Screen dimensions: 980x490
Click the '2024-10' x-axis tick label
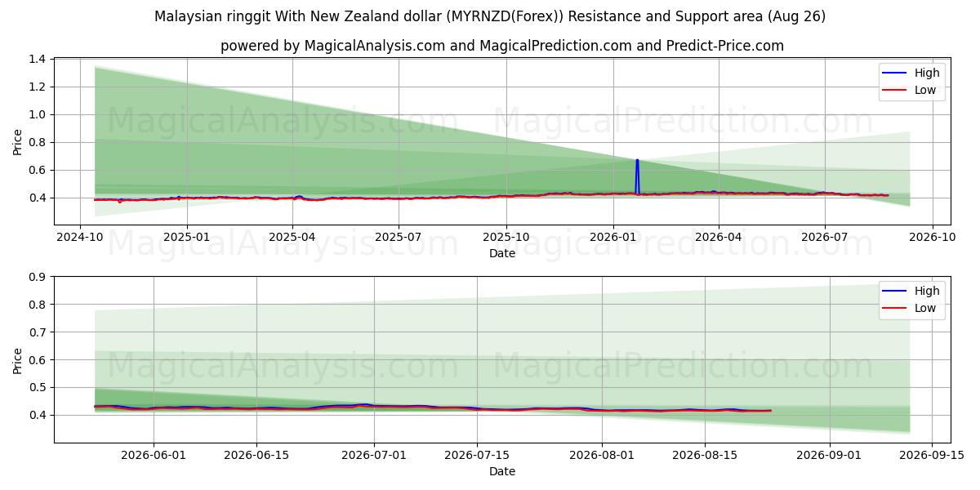(x=79, y=237)
